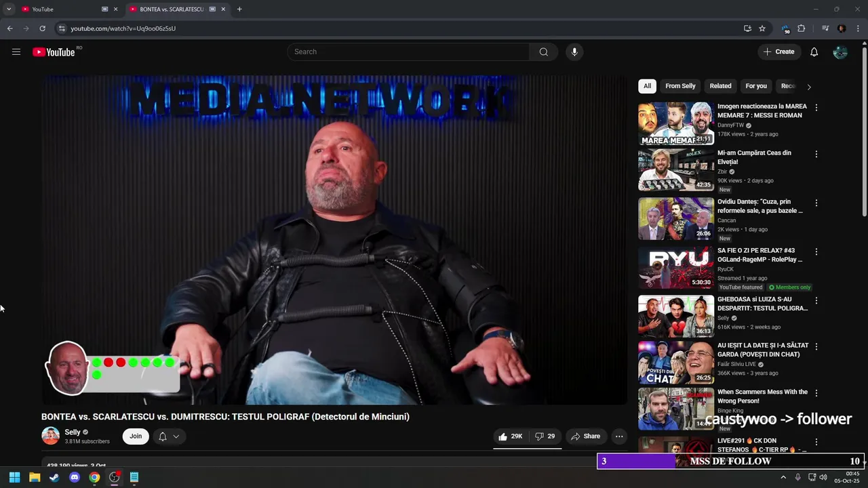The height and width of the screenshot is (488, 868).
Task: Go to the YouTube home logo
Action: click(54, 52)
